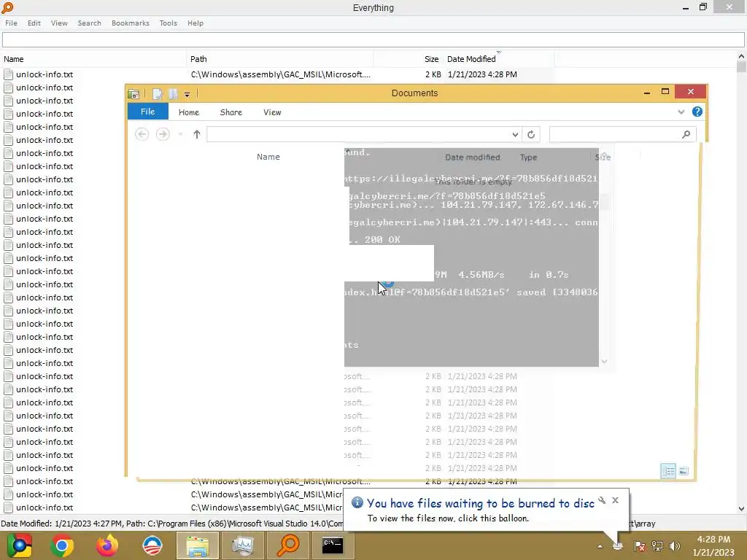Sort results by Path column header
This screenshot has width=747, height=560.
pos(279,59)
